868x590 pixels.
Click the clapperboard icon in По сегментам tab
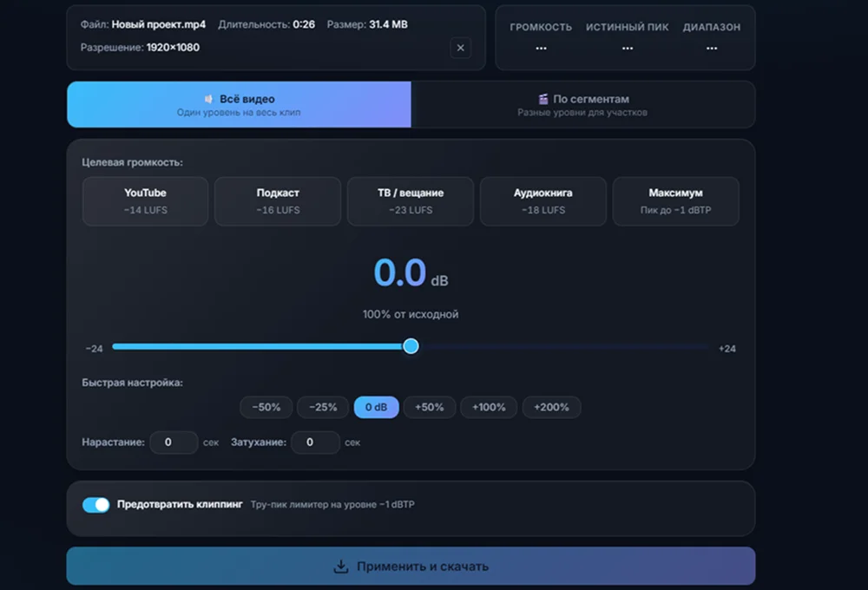(543, 99)
